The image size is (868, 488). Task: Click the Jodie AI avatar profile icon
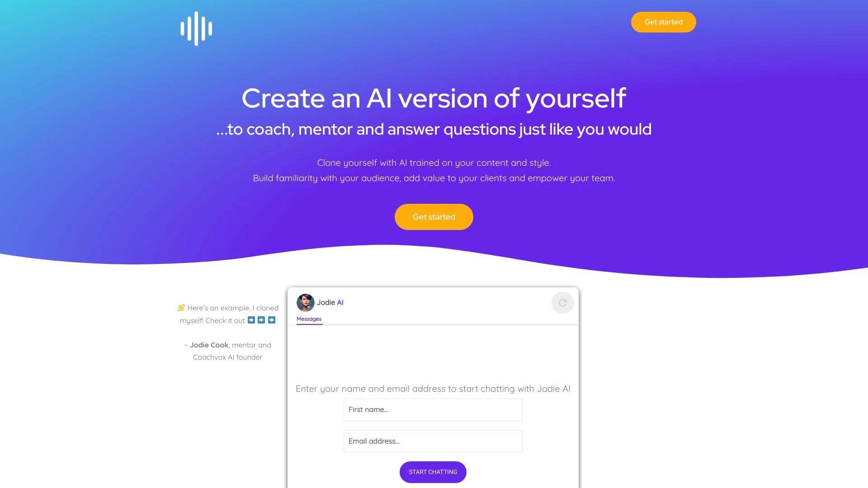305,302
